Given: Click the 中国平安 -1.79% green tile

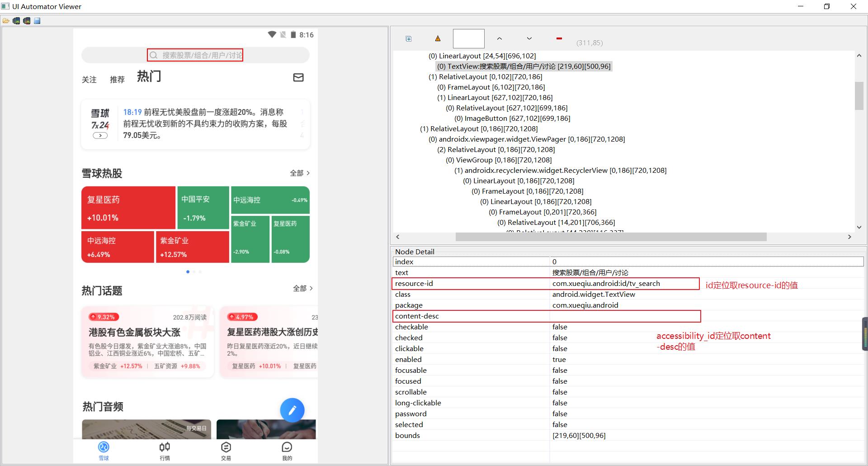Looking at the screenshot, I should pos(203,208).
